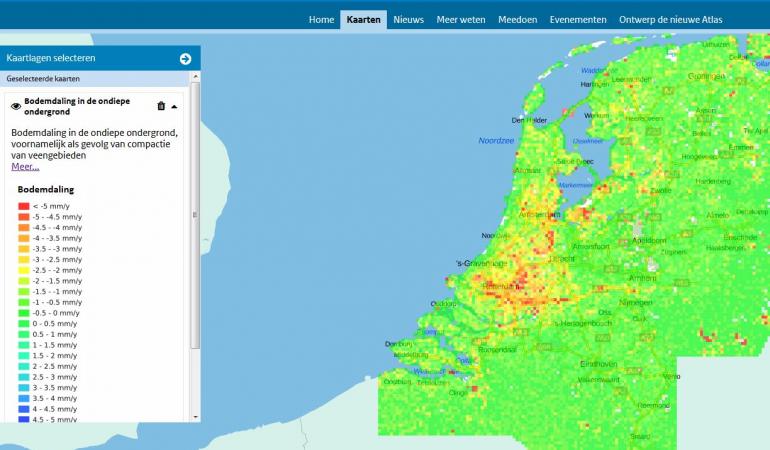This screenshot has width=770, height=450.
Task: Select the Kaarten tab
Action: click(x=363, y=20)
